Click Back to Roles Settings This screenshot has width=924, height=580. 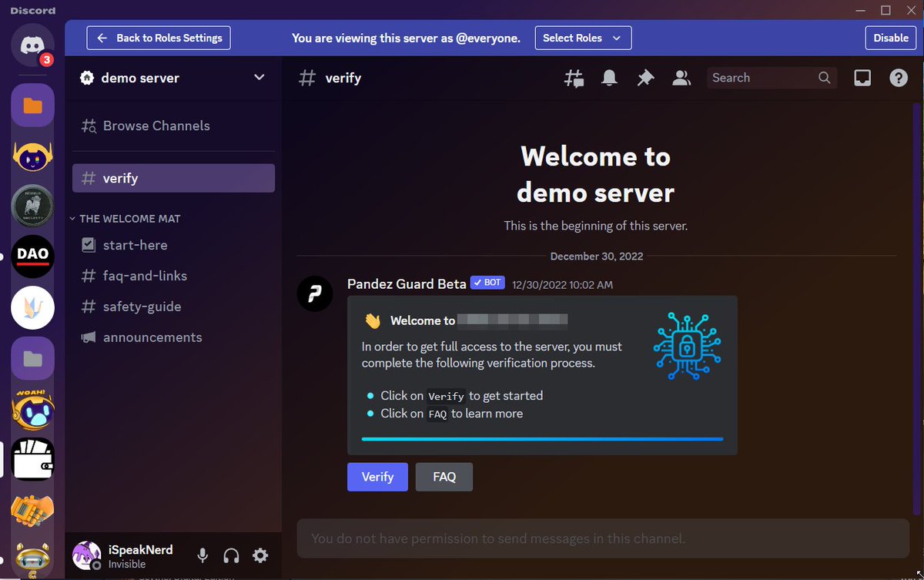159,38
